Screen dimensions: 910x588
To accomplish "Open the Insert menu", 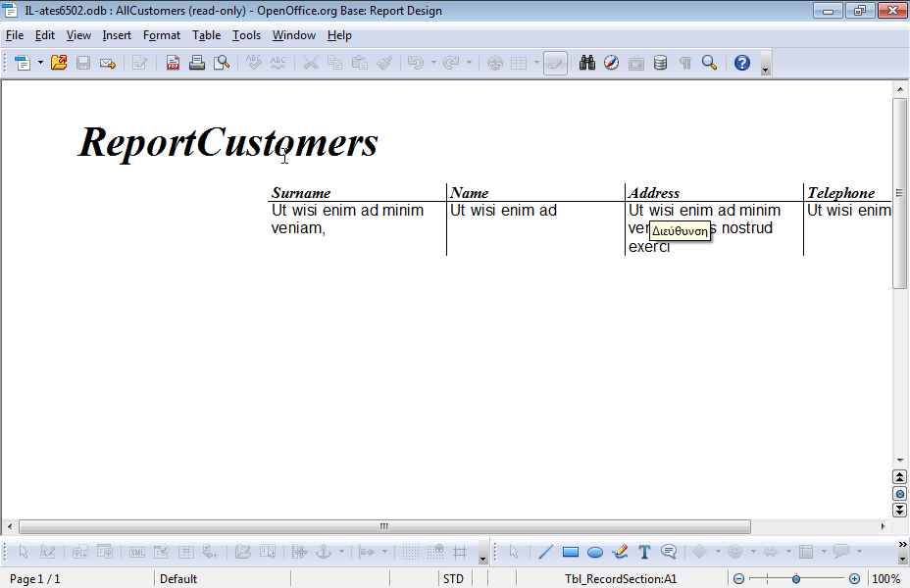I will point(117,35).
